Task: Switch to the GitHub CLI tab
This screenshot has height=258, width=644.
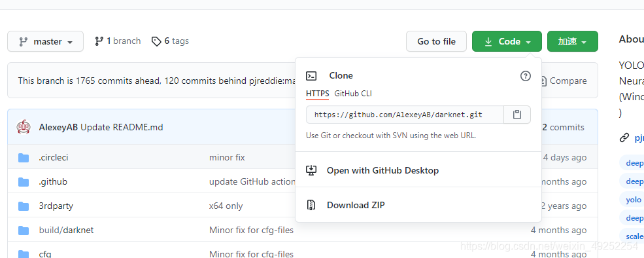Action: (x=353, y=94)
